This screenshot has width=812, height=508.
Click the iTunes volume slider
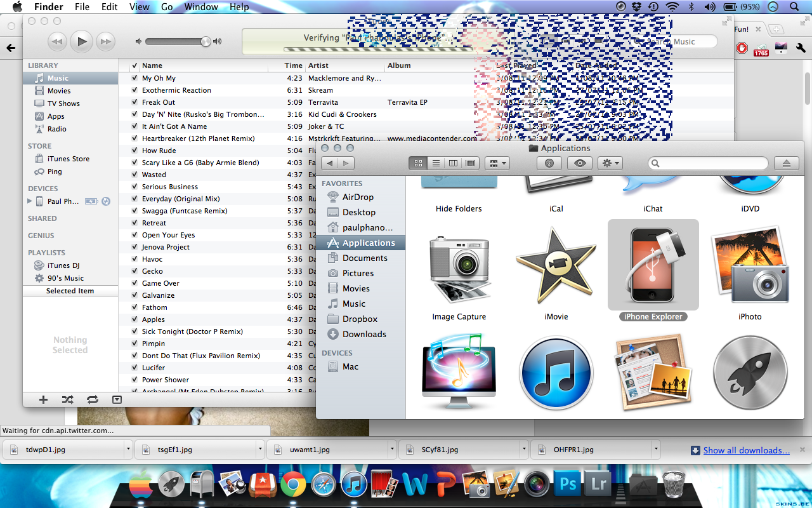tap(178, 42)
